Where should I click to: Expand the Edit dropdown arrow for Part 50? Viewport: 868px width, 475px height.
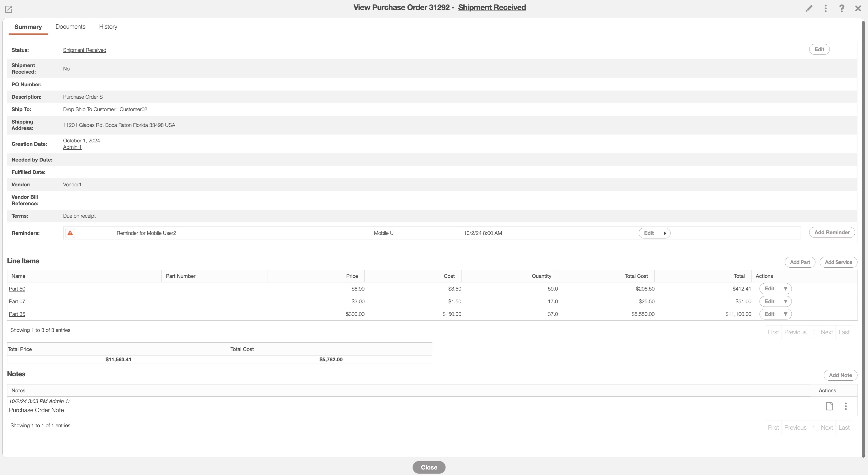(785, 289)
